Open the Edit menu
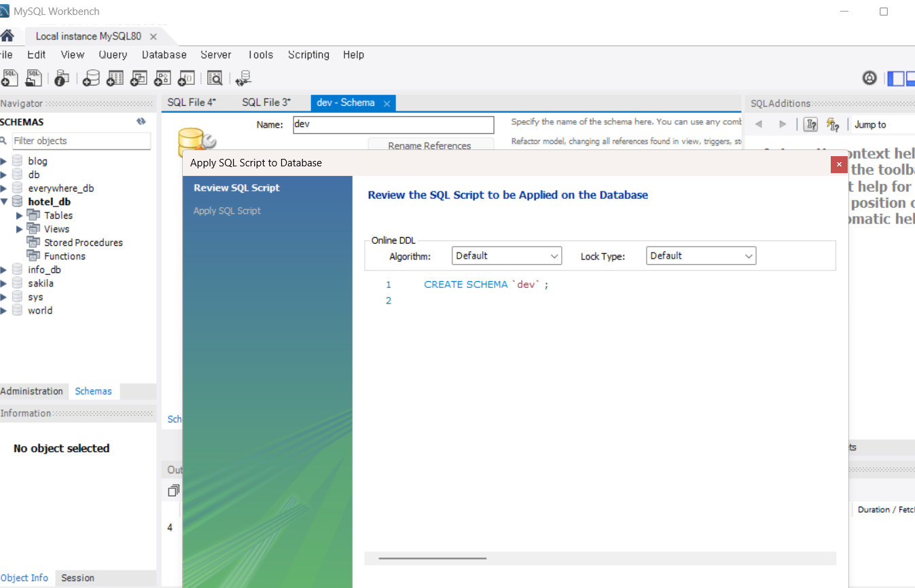The image size is (915, 588). tap(37, 55)
